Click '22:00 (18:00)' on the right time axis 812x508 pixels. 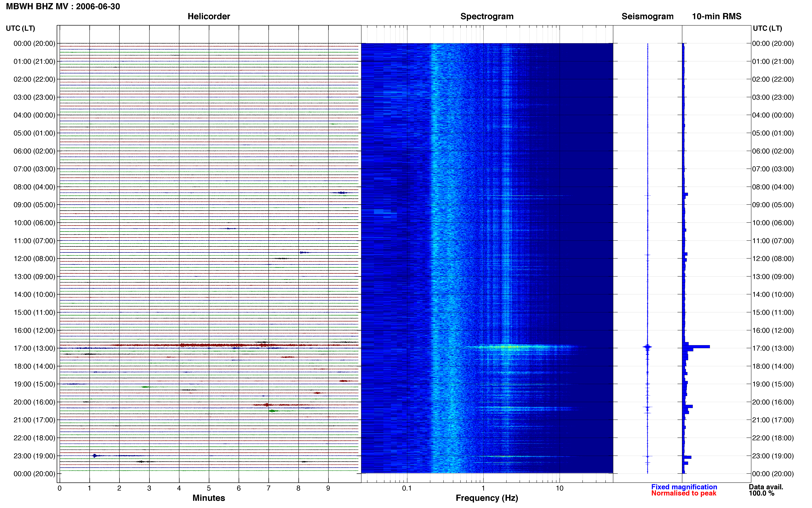[773, 438]
